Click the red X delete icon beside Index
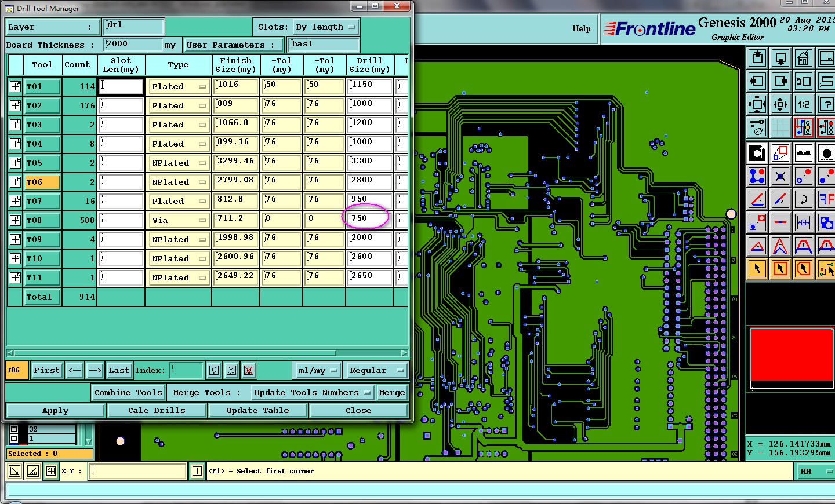This screenshot has width=835, height=504. (x=249, y=370)
